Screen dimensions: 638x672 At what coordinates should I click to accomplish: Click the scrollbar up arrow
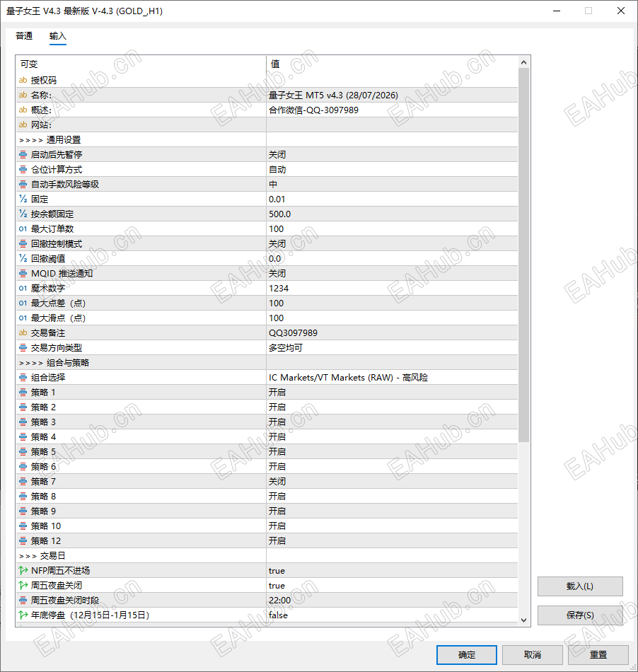pyautogui.click(x=523, y=62)
